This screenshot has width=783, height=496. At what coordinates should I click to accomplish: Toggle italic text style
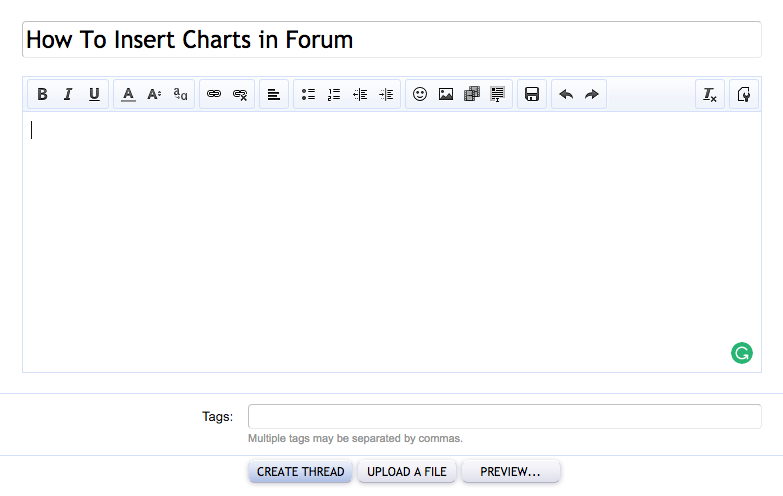point(68,95)
